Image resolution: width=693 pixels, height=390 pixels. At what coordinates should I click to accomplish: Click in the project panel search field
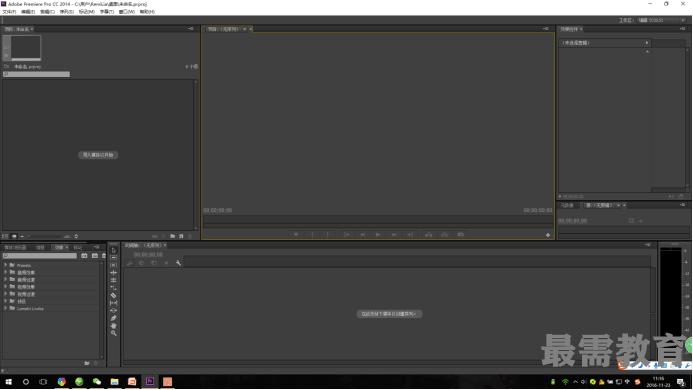coord(37,74)
